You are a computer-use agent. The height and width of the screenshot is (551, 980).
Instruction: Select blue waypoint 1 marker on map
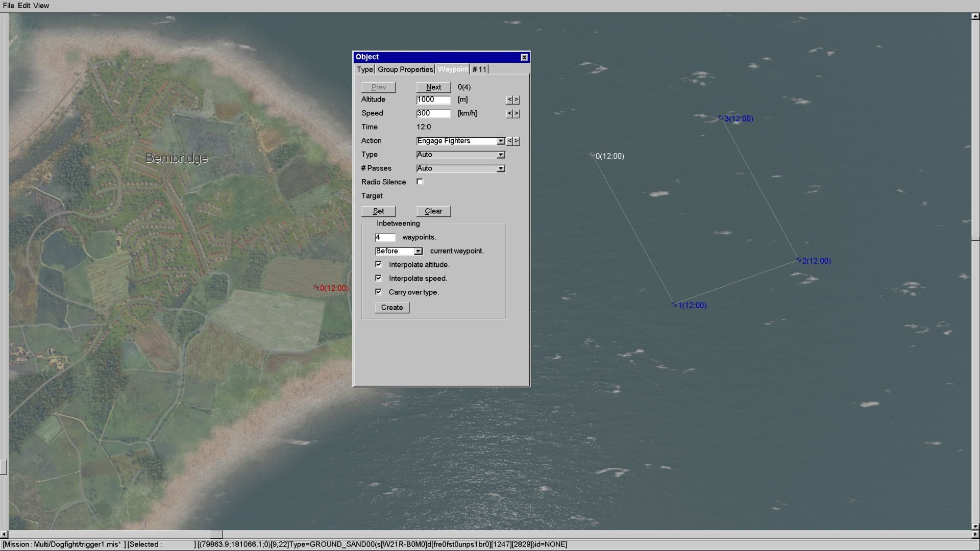674,305
